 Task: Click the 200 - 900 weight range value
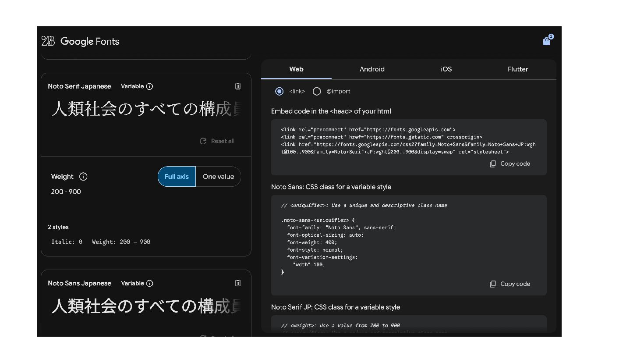coord(66,192)
